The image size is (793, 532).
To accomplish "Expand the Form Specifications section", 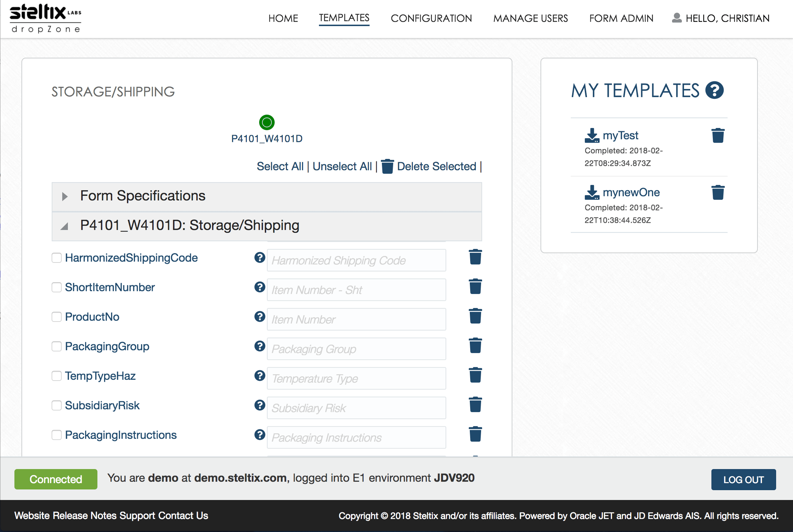I will 65,196.
